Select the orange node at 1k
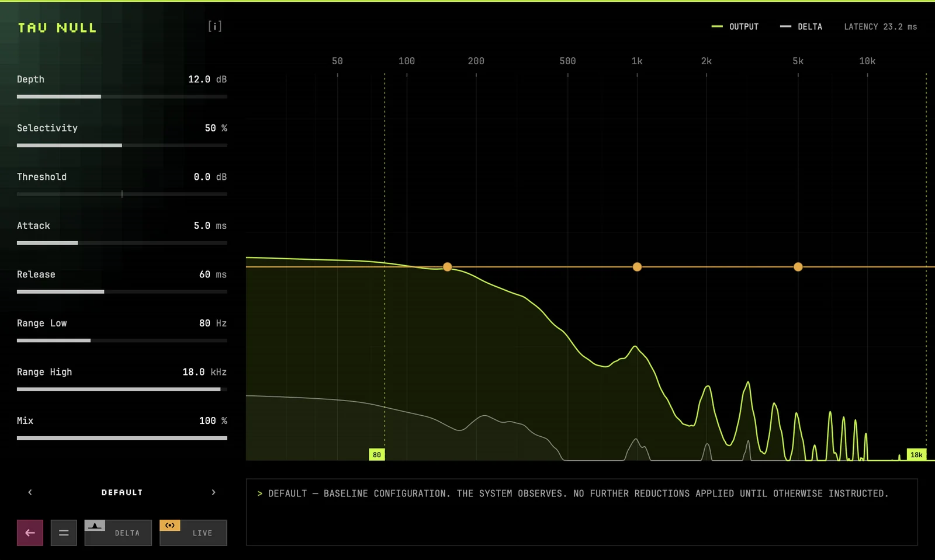This screenshot has height=560, width=935. [637, 267]
